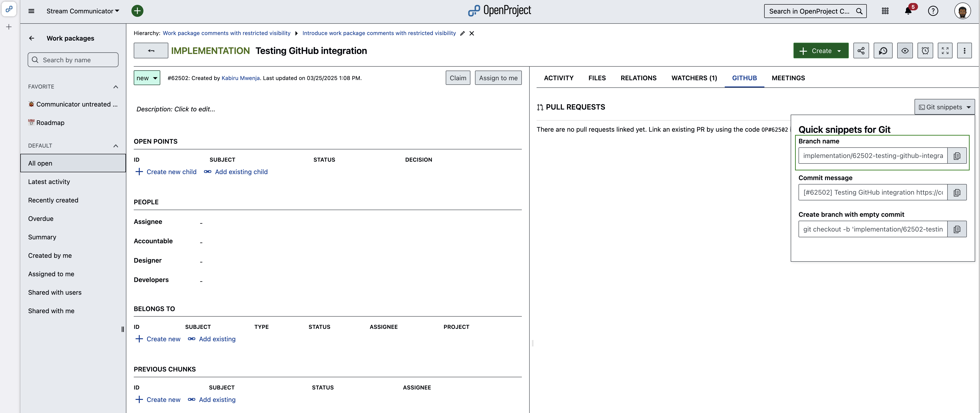The height and width of the screenshot is (413, 980).
Task: Open the notifications bell
Action: pos(908,11)
